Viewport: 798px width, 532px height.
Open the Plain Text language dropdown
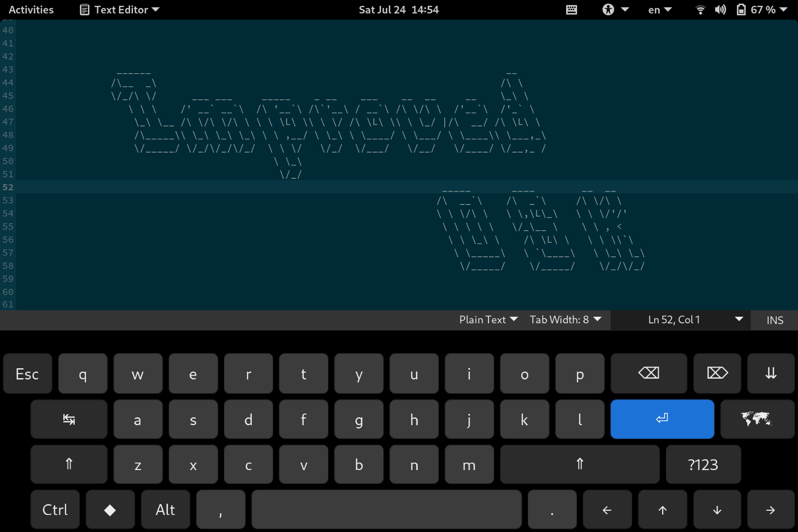tap(488, 320)
